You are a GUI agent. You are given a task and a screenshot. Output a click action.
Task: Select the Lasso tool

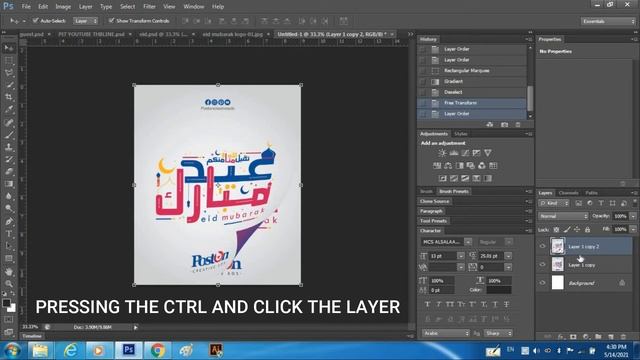tap(9, 73)
